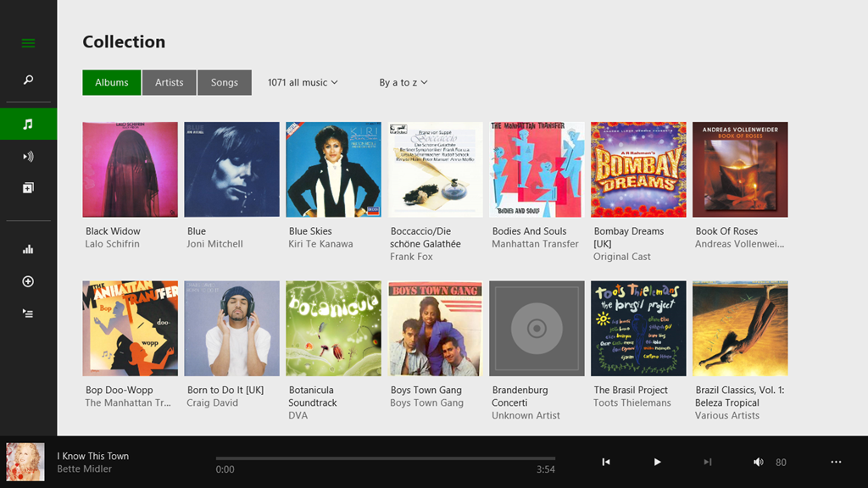This screenshot has width=868, height=488.
Task: Expand the "1071 all music" filter dropdown
Action: 303,82
